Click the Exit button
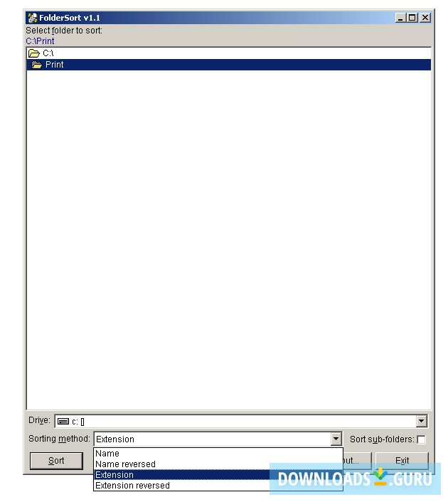The height and width of the screenshot is (502, 448). pyautogui.click(x=402, y=461)
